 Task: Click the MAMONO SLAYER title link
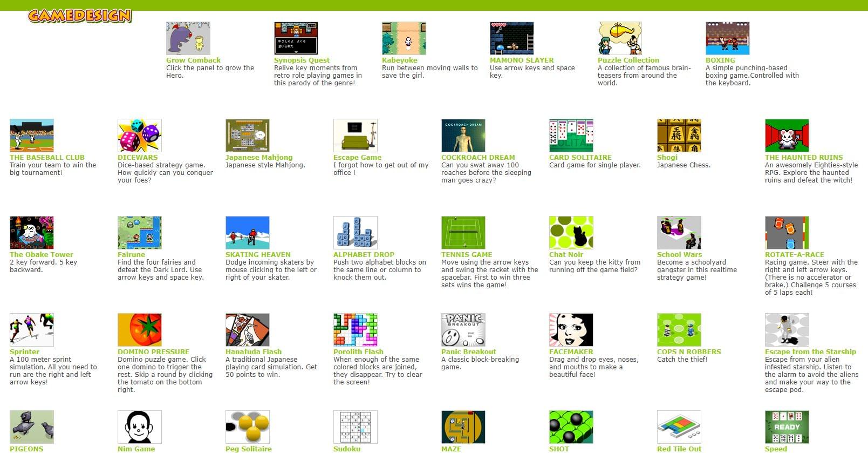click(522, 60)
